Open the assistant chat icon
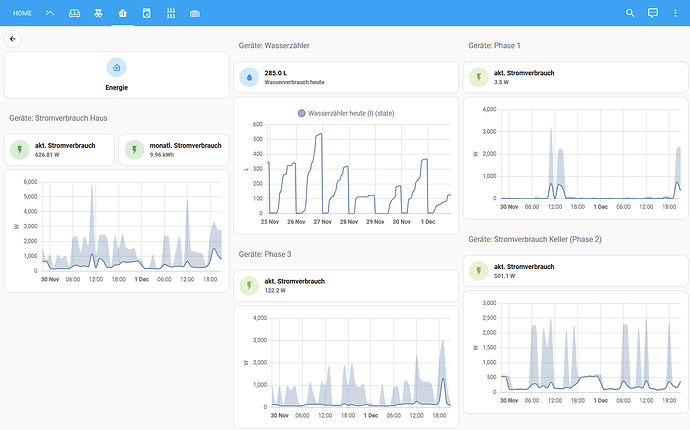 click(x=652, y=13)
